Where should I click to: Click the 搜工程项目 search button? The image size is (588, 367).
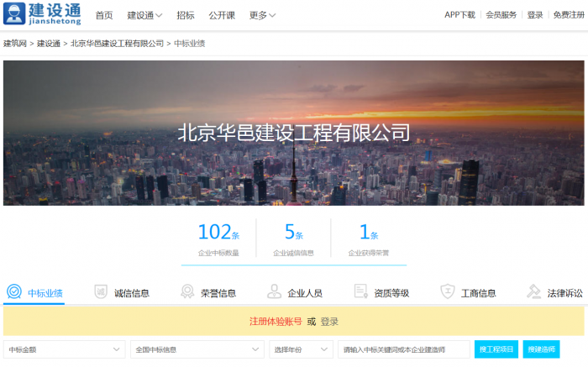point(496,349)
